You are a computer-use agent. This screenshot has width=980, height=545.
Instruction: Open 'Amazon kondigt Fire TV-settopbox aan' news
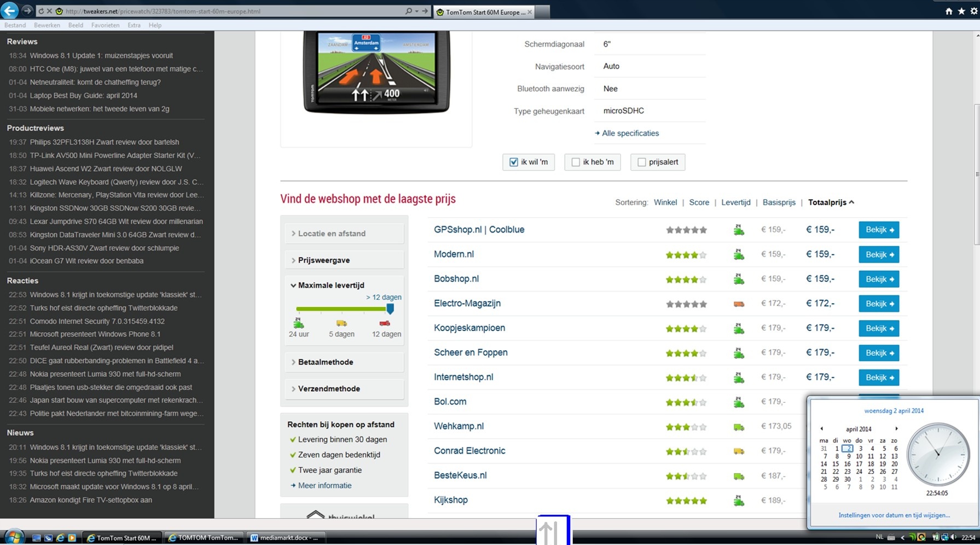tap(91, 500)
